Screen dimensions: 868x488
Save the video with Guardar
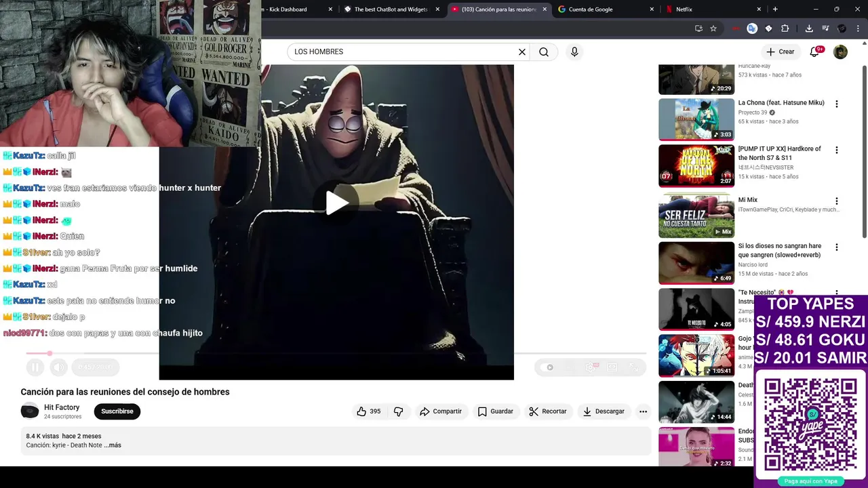pos(496,411)
